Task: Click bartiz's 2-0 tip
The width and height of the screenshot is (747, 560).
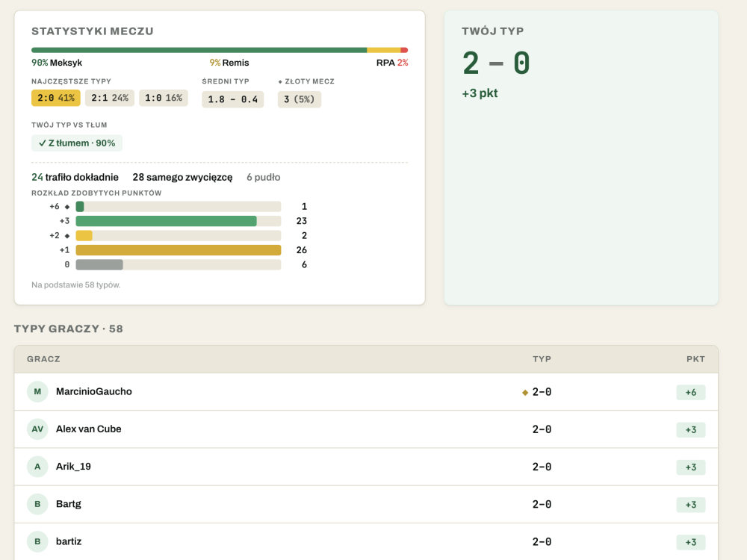Action: tap(542, 542)
